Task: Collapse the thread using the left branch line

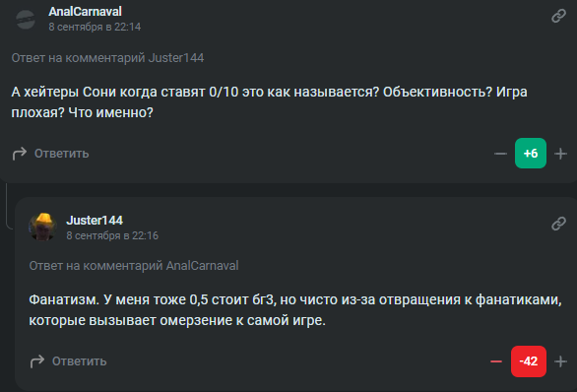Action: pos(7,206)
